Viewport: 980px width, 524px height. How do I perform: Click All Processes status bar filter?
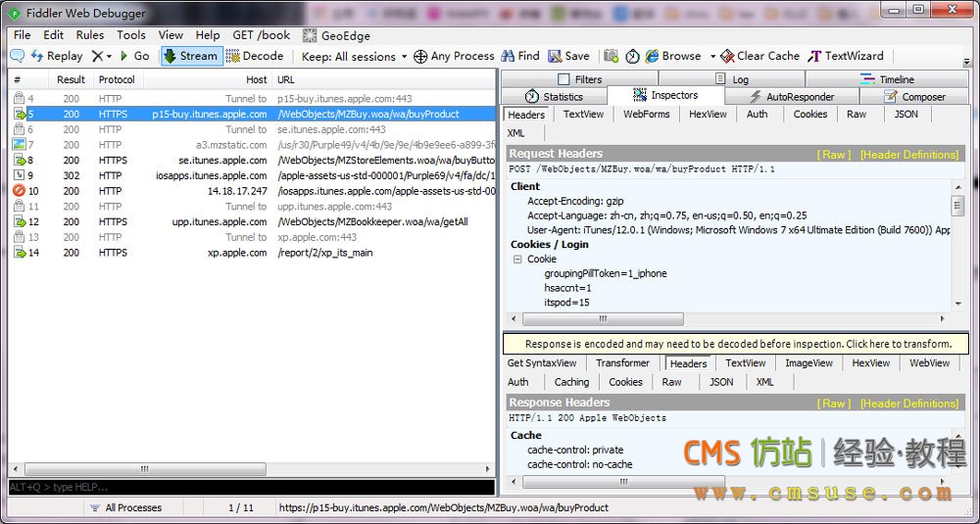click(126, 507)
